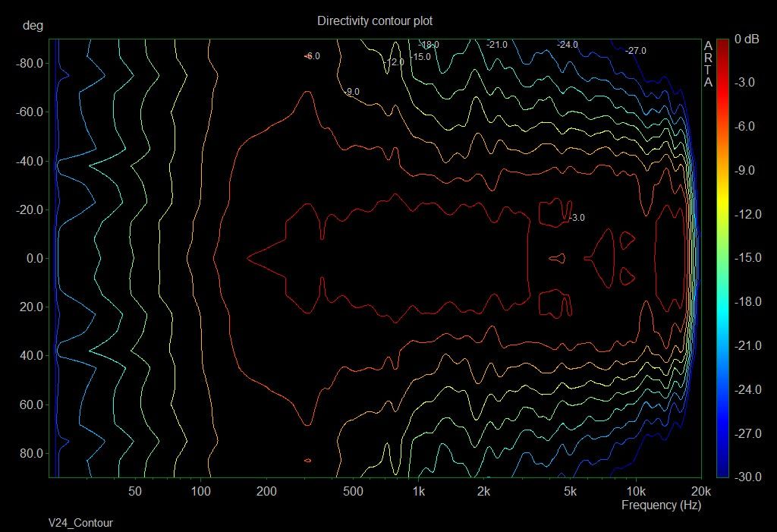Click the -24.0 contour line label
This screenshot has width=777, height=532.
click(567, 45)
